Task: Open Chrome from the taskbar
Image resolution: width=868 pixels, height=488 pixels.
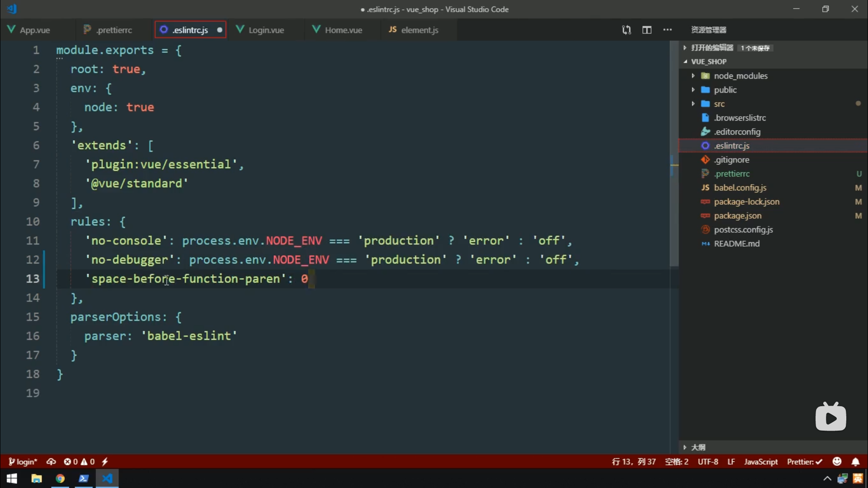Action: tap(60, 478)
